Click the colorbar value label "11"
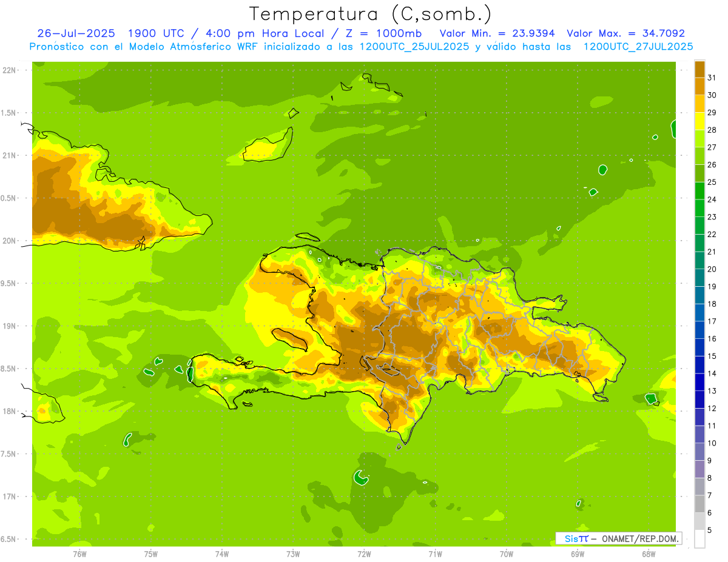This screenshot has width=728, height=562. pyautogui.click(x=712, y=426)
